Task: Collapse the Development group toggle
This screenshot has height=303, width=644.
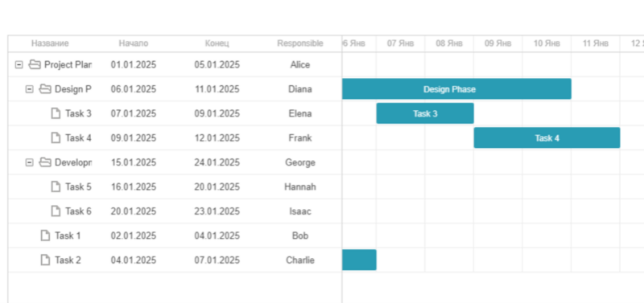Action: (29, 162)
